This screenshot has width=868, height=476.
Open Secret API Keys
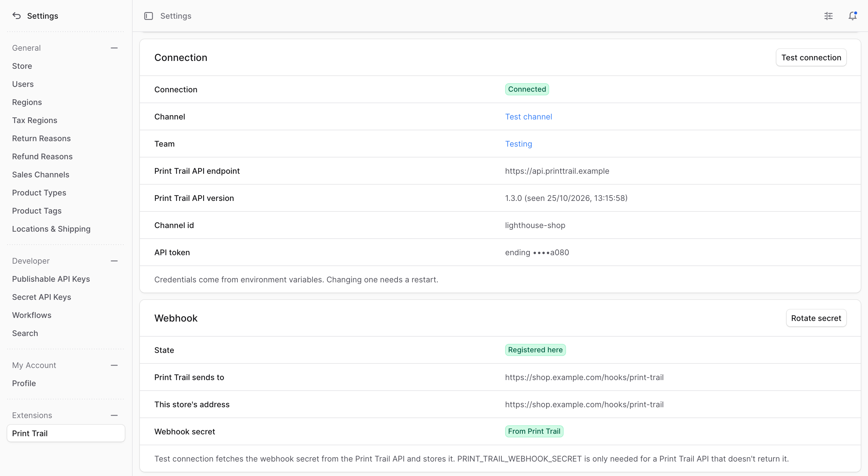point(66,297)
